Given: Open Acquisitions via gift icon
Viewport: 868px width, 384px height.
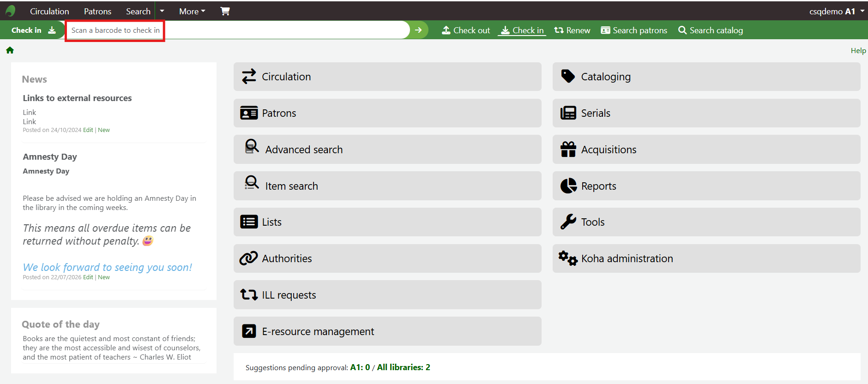Looking at the screenshot, I should pyautogui.click(x=568, y=149).
